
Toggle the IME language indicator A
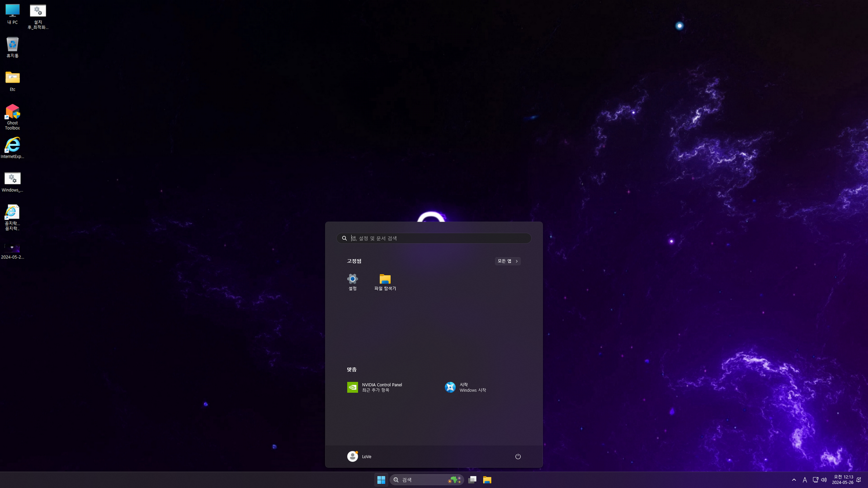pyautogui.click(x=805, y=480)
